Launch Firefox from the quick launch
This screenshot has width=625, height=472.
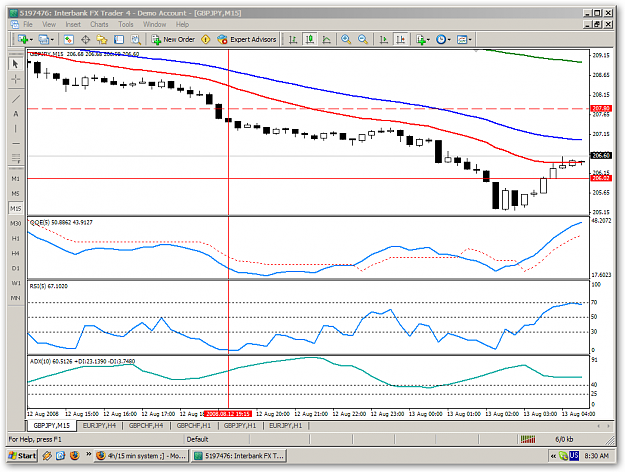click(x=75, y=455)
